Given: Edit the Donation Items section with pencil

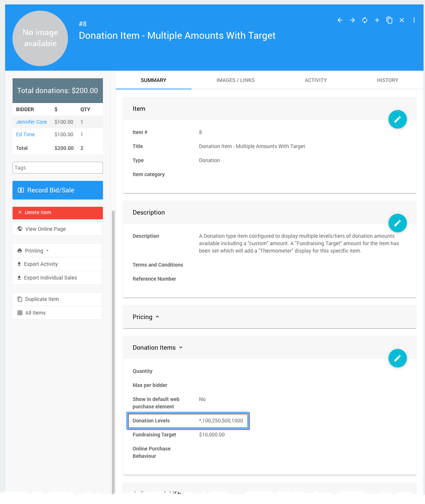Looking at the screenshot, I should pos(397,358).
